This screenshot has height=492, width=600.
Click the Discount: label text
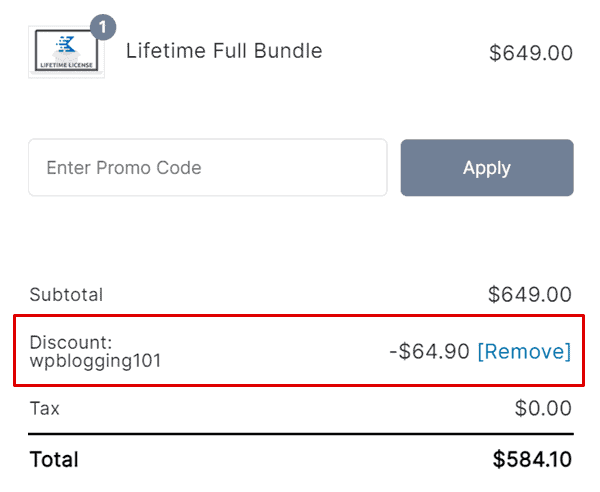pos(71,342)
